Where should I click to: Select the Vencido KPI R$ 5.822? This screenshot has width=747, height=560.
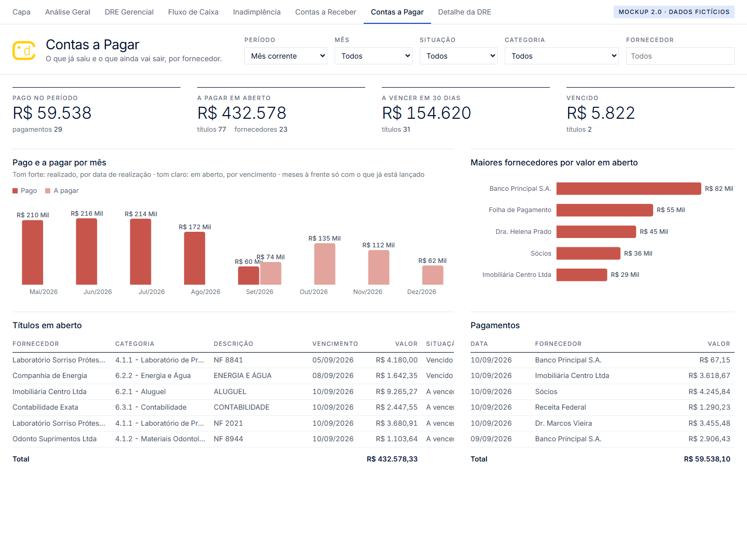point(601,113)
